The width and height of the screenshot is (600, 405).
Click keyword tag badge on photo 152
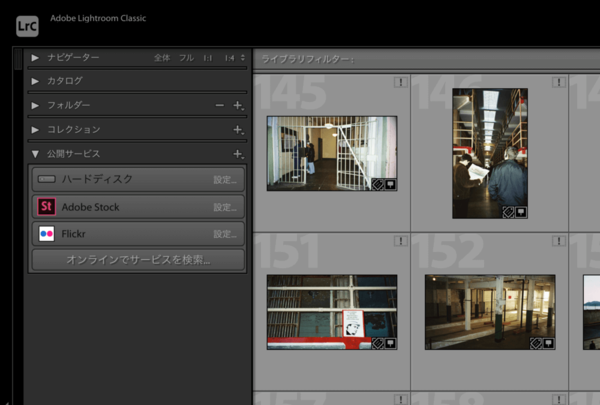536,343
